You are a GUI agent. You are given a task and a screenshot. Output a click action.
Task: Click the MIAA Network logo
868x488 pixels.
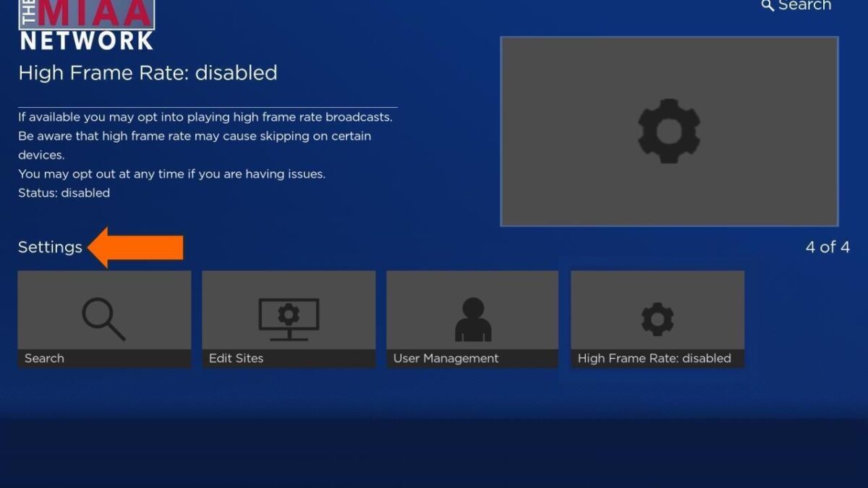click(85, 25)
